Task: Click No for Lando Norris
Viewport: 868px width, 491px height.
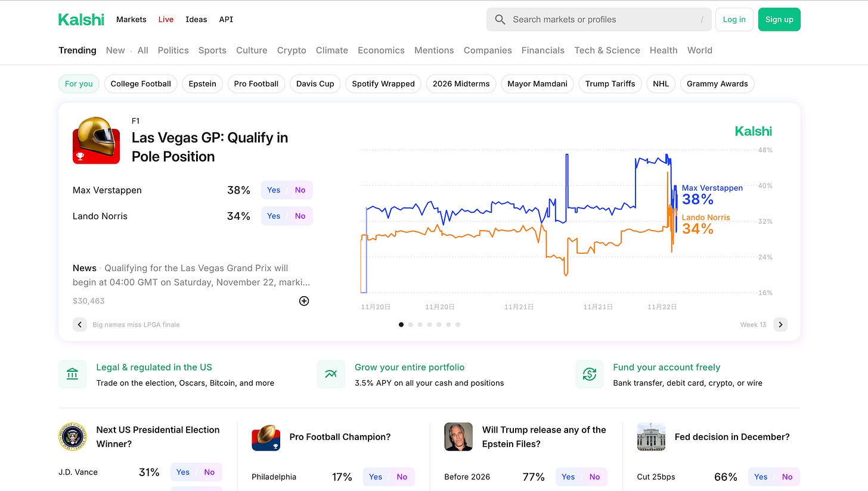Action: pos(300,216)
